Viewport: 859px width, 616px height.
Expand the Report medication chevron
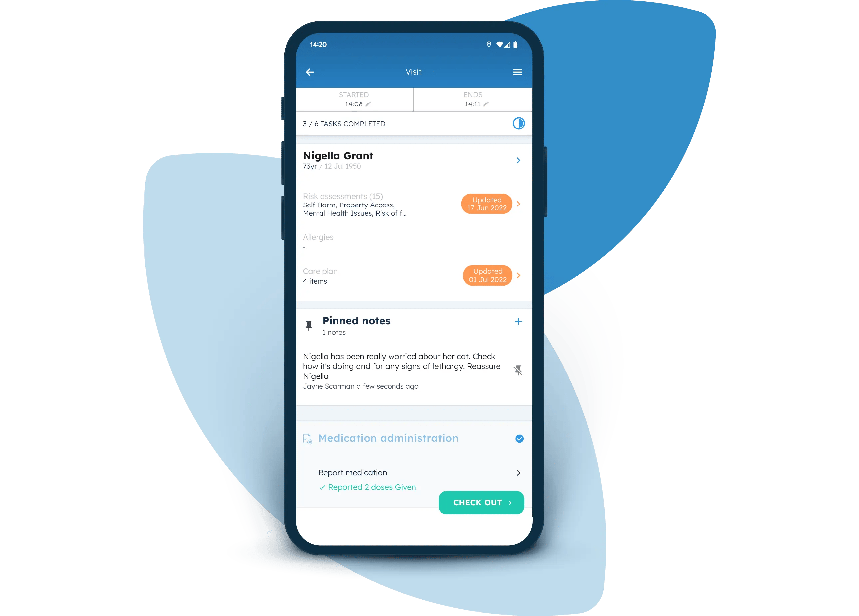click(x=519, y=472)
